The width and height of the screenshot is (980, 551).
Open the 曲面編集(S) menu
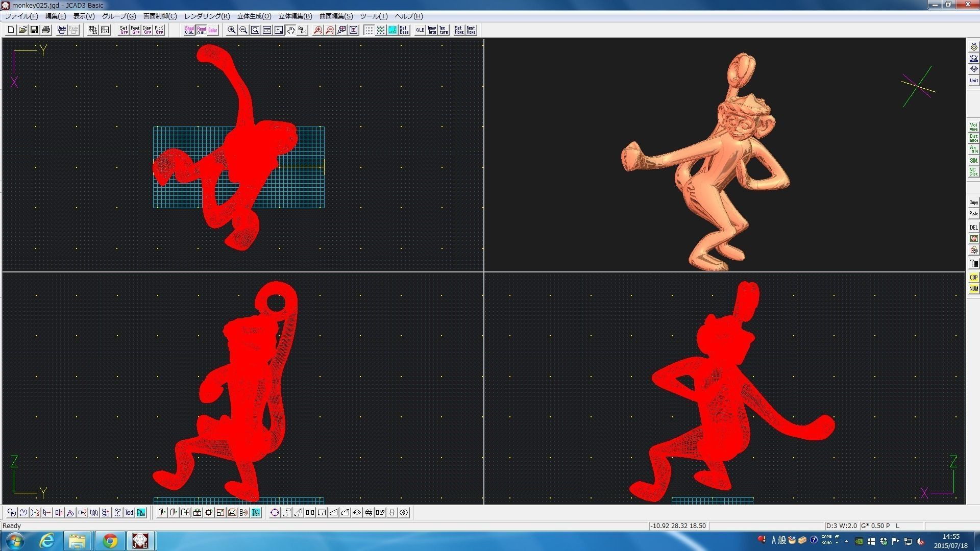tap(336, 16)
